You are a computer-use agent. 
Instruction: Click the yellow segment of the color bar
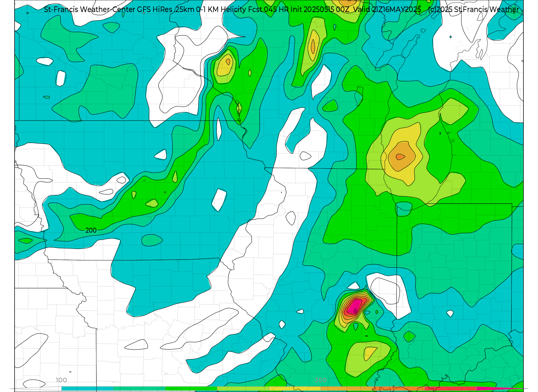tap(295, 389)
